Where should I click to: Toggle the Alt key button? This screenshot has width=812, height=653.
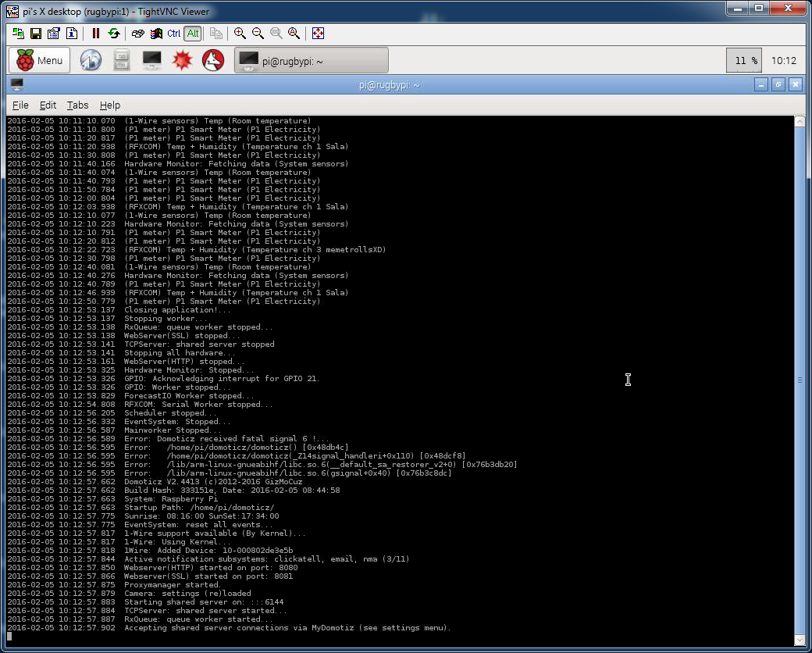point(193,33)
